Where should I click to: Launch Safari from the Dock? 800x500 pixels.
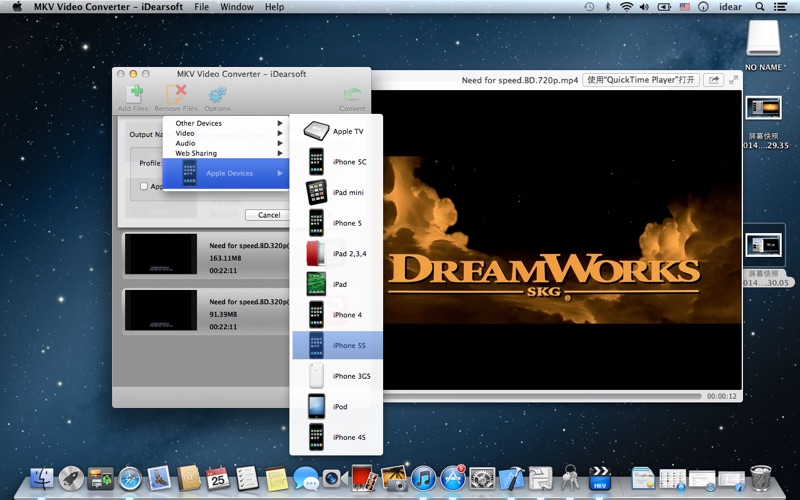pyautogui.click(x=130, y=479)
